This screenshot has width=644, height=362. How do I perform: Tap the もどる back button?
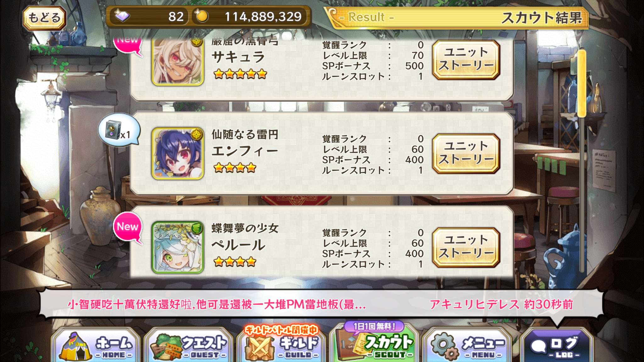point(44,18)
